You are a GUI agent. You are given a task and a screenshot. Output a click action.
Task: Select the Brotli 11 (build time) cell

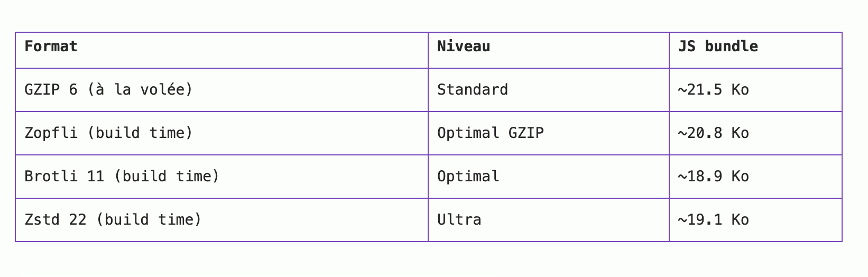(122, 177)
